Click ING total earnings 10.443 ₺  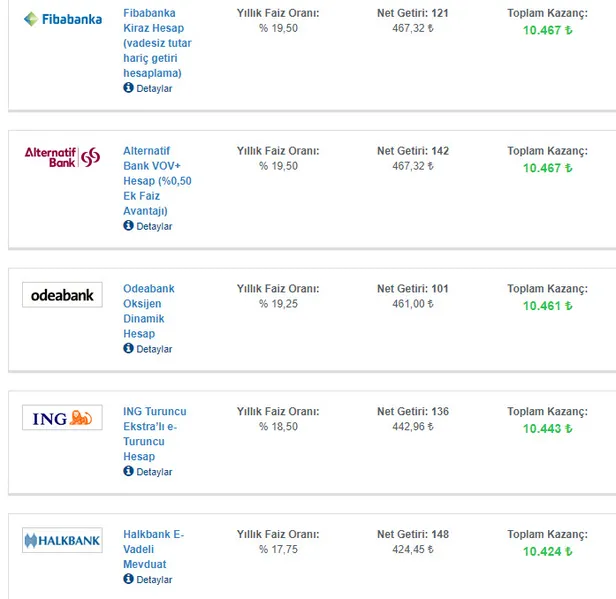pos(547,429)
